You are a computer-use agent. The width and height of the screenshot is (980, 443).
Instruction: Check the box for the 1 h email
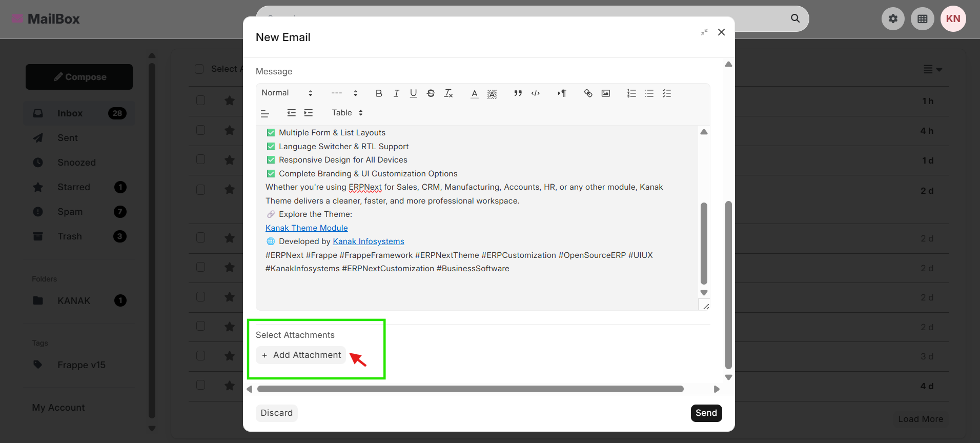pos(200,100)
